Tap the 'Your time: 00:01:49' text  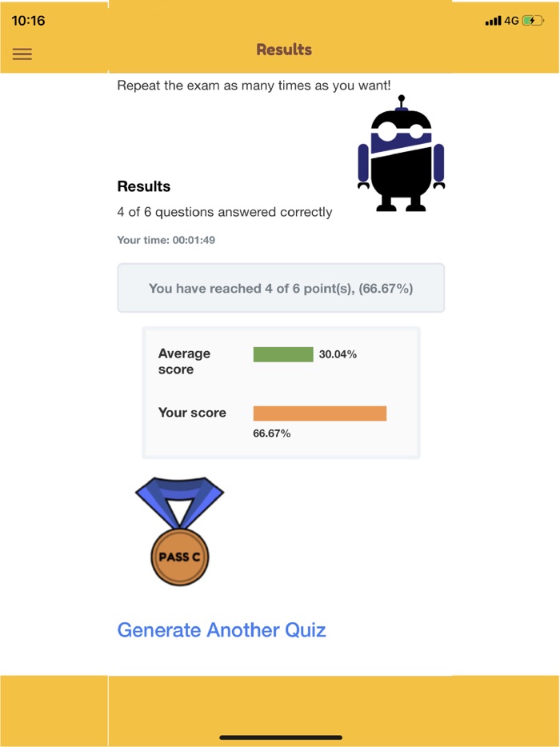click(166, 240)
